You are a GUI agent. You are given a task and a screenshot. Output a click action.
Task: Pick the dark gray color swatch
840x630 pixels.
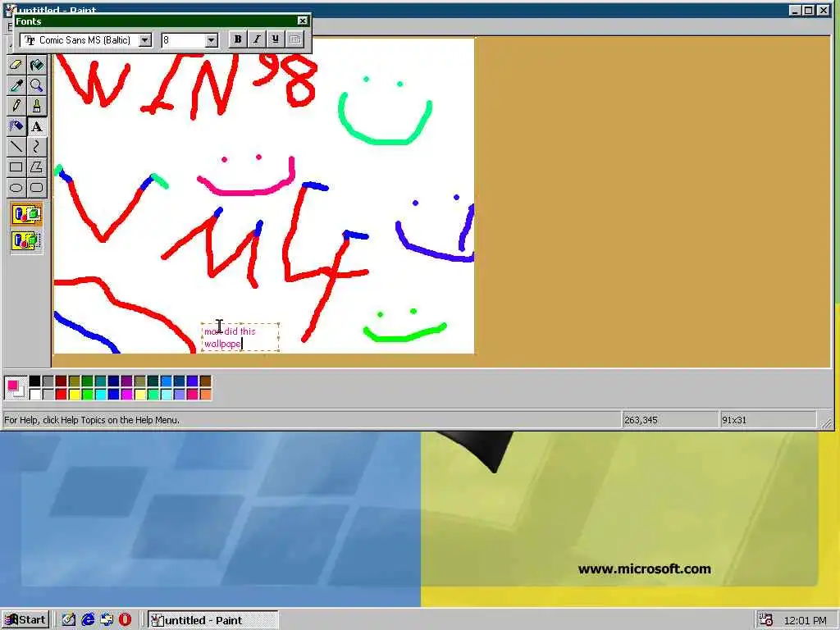(x=48, y=381)
